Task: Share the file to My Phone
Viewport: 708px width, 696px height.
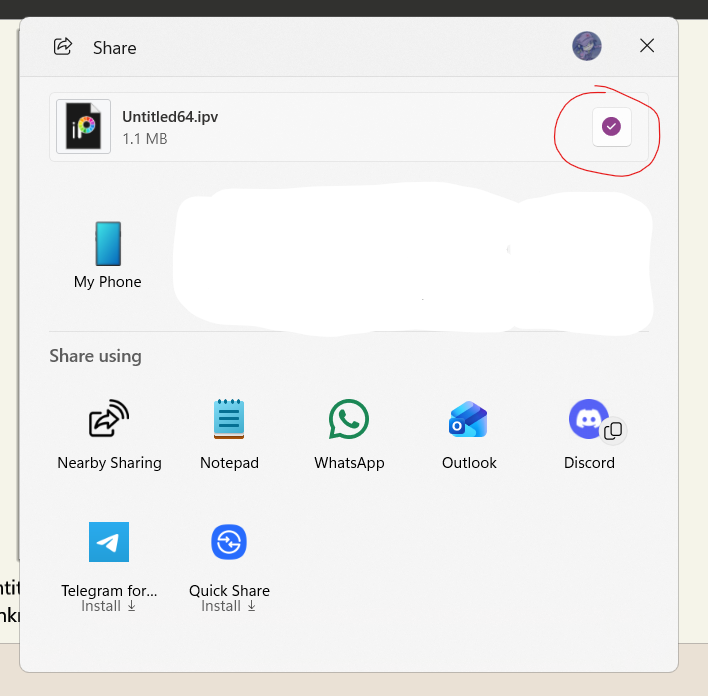Action: (107, 255)
